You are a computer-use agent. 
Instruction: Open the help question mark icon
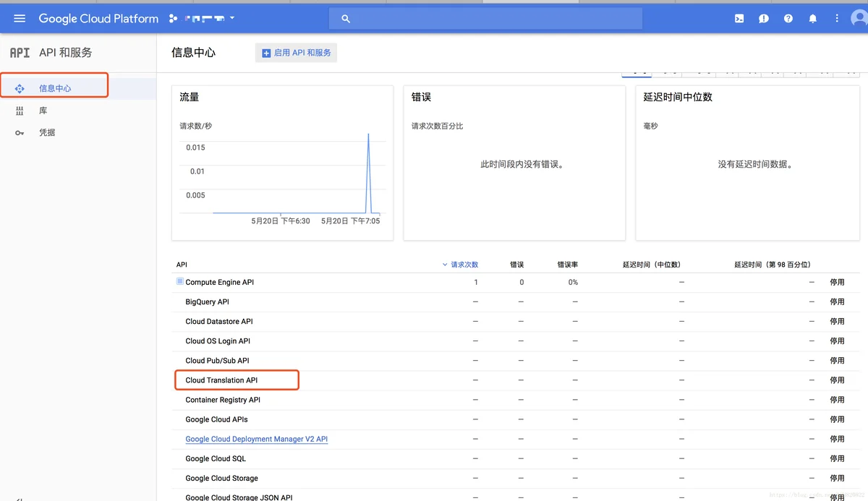point(788,19)
